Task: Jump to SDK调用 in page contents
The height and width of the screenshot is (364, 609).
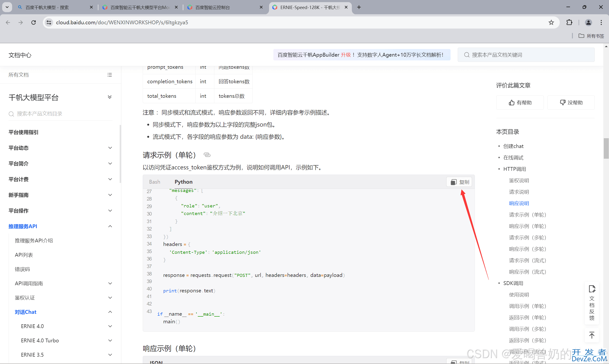Action: (513, 283)
